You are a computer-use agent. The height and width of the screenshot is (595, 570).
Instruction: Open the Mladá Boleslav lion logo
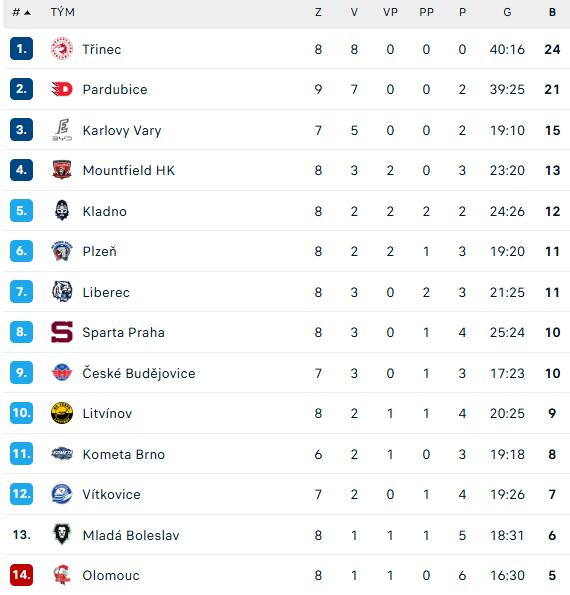(x=61, y=534)
